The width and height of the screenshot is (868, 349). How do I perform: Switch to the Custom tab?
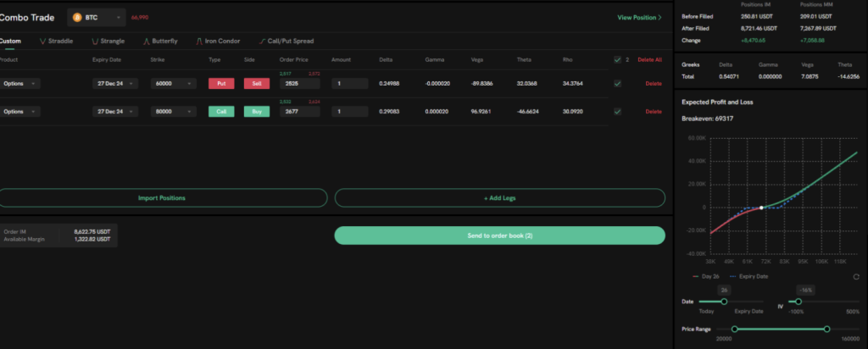tap(10, 41)
